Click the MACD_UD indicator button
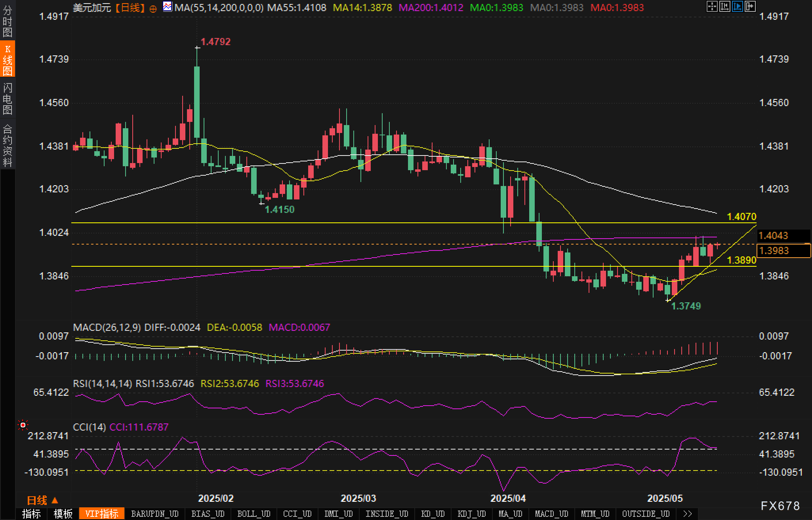The image size is (812, 520). (x=551, y=514)
